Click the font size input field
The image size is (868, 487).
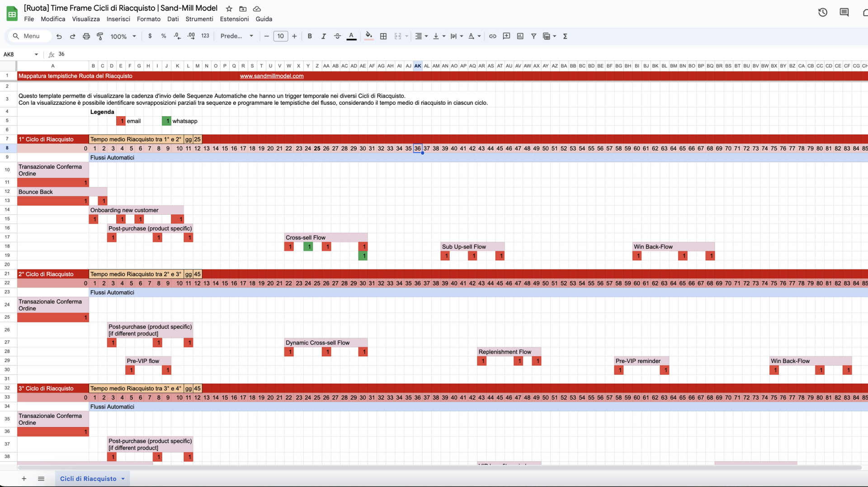pos(280,36)
